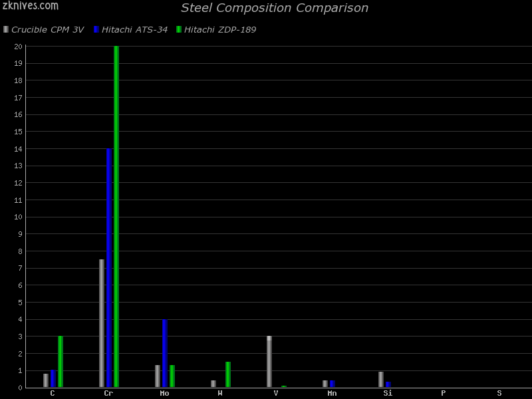Click the P label on the x-axis
Screen dimensions: 532x399
(444, 393)
